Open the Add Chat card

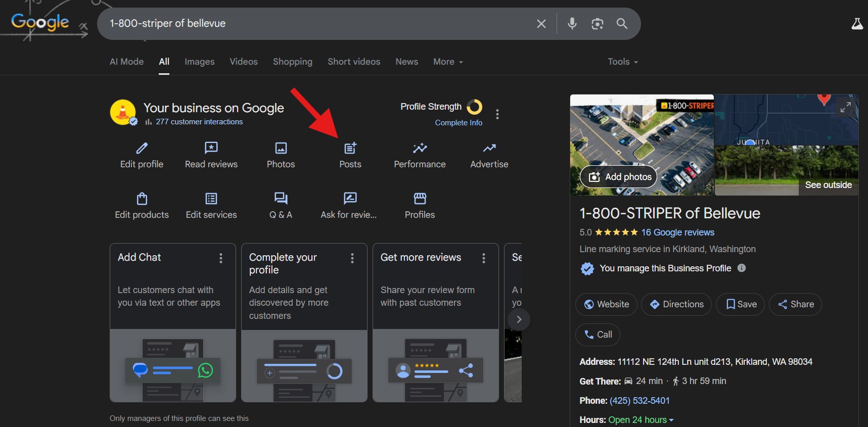click(173, 322)
